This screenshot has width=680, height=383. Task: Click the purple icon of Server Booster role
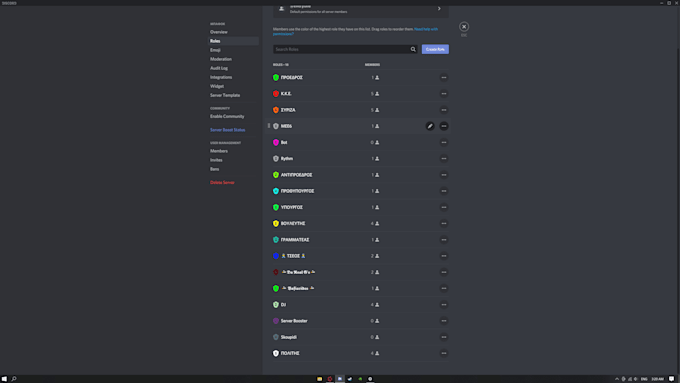(x=276, y=321)
